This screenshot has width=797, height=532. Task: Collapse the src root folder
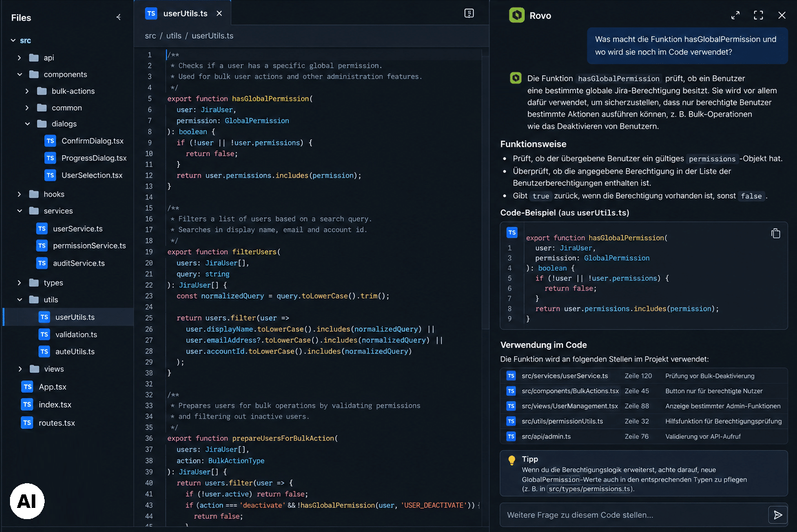(x=13, y=41)
